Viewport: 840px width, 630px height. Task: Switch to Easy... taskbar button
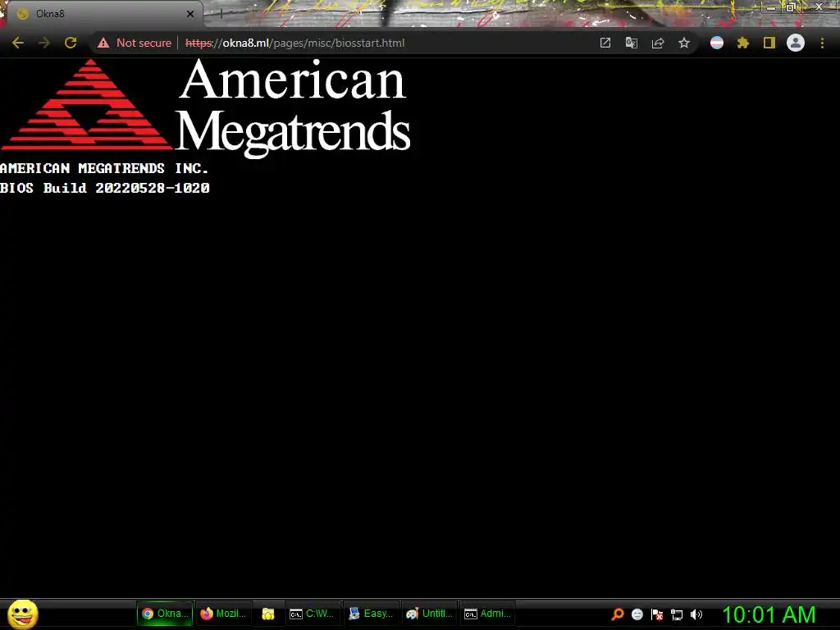click(371, 614)
